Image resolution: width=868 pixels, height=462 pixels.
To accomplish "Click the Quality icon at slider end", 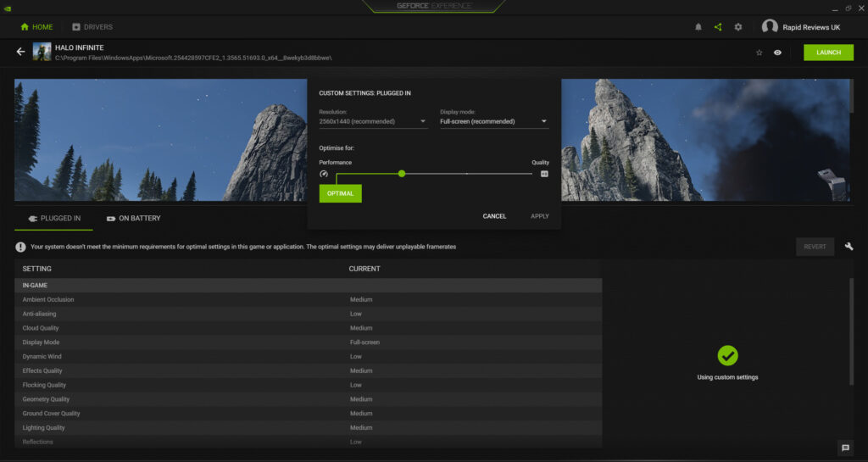I will pos(544,174).
